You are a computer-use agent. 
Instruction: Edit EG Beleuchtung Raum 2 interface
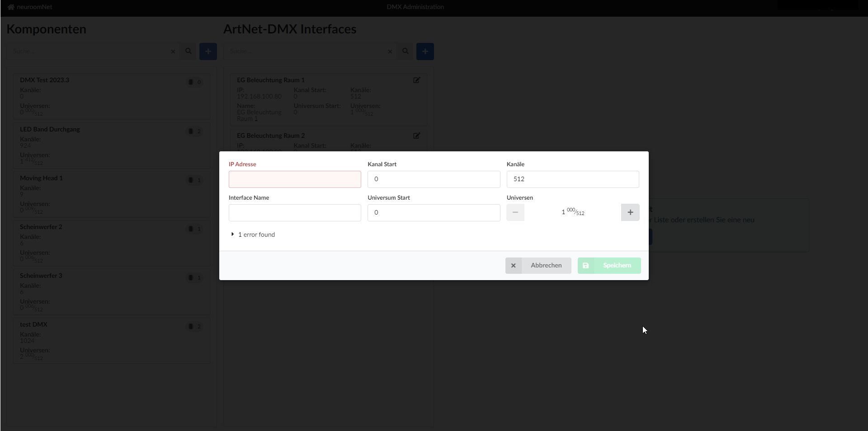coord(416,136)
